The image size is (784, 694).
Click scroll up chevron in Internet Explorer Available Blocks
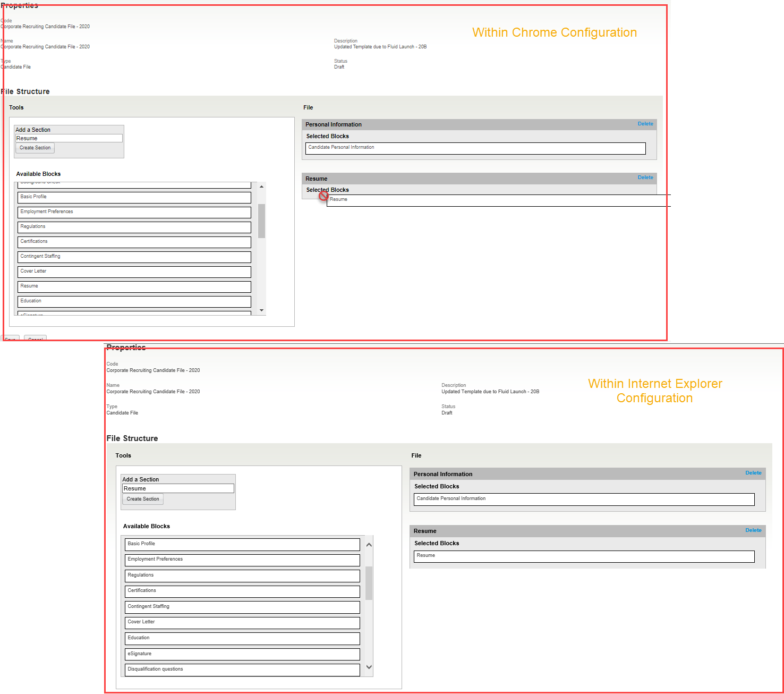click(x=369, y=545)
